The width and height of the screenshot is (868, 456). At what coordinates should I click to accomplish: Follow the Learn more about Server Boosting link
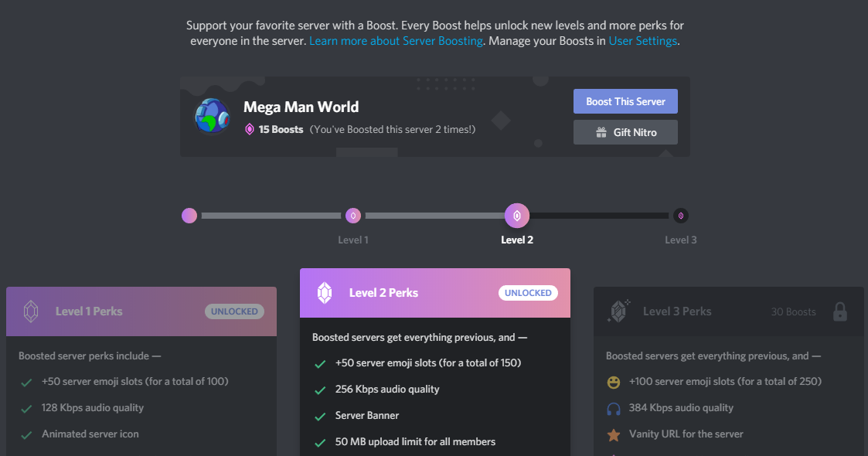pos(396,41)
